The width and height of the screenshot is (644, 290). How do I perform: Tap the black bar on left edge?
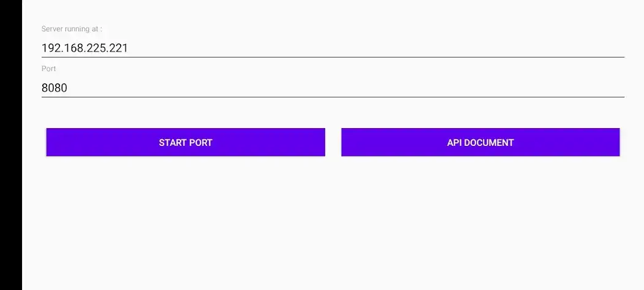10,145
